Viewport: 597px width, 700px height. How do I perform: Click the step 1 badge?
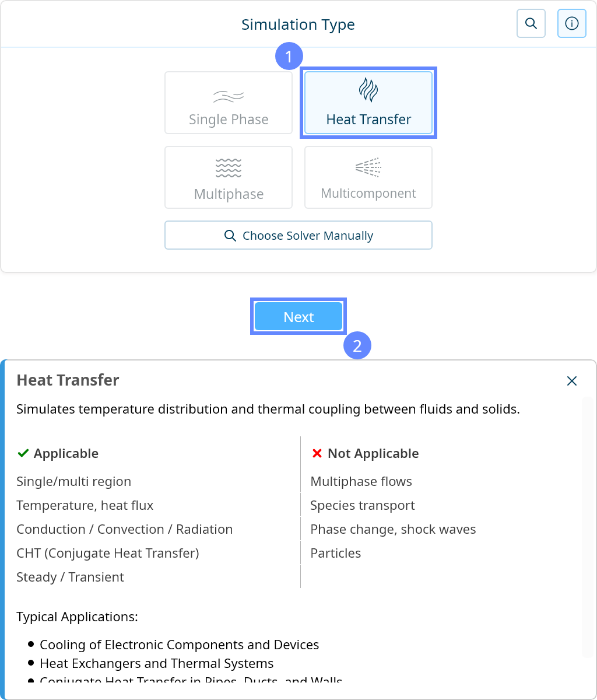[289, 57]
